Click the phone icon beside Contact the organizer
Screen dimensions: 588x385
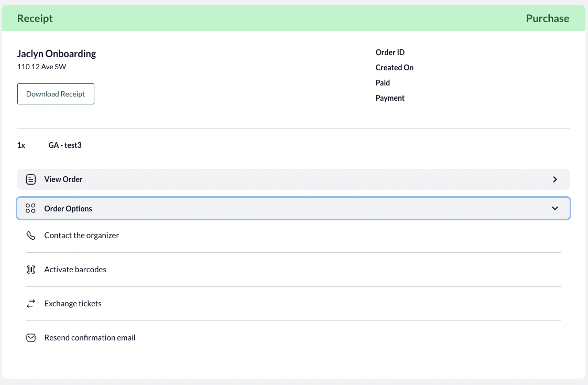coord(31,236)
